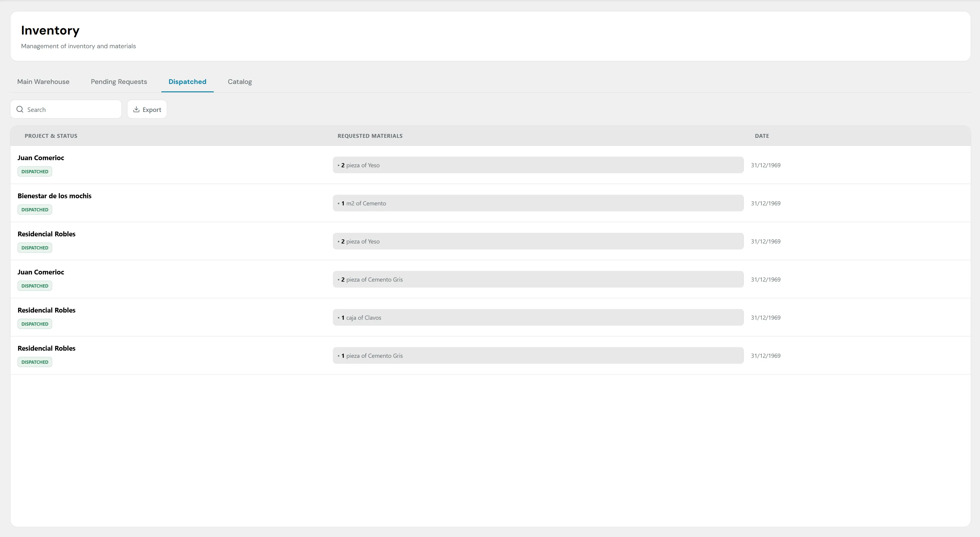Image resolution: width=980 pixels, height=537 pixels.
Task: Click the Export button
Action: [x=147, y=110]
